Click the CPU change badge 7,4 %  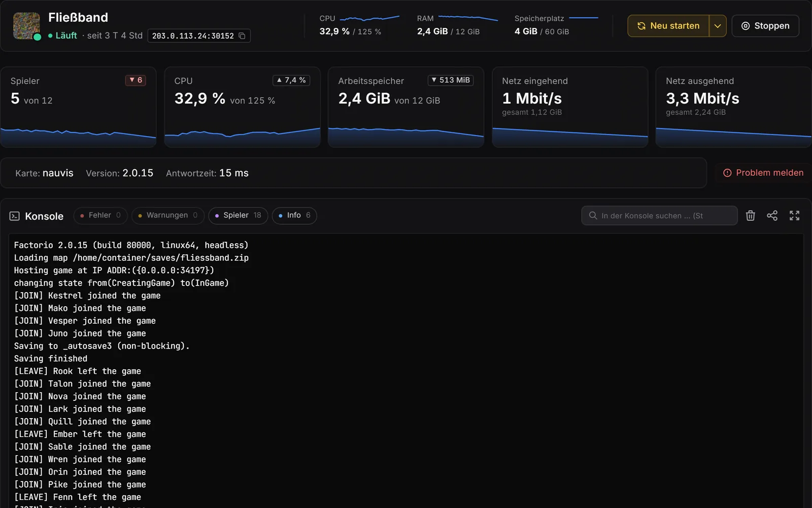[291, 80]
